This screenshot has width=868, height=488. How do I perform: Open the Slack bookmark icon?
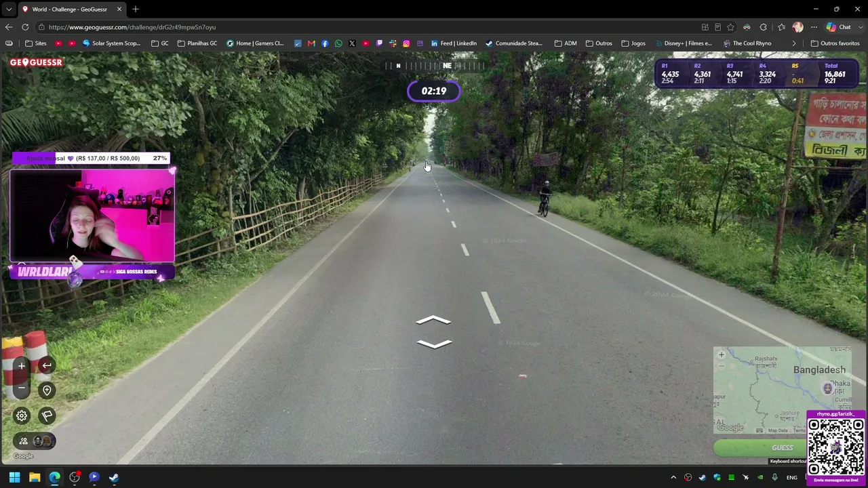[393, 43]
